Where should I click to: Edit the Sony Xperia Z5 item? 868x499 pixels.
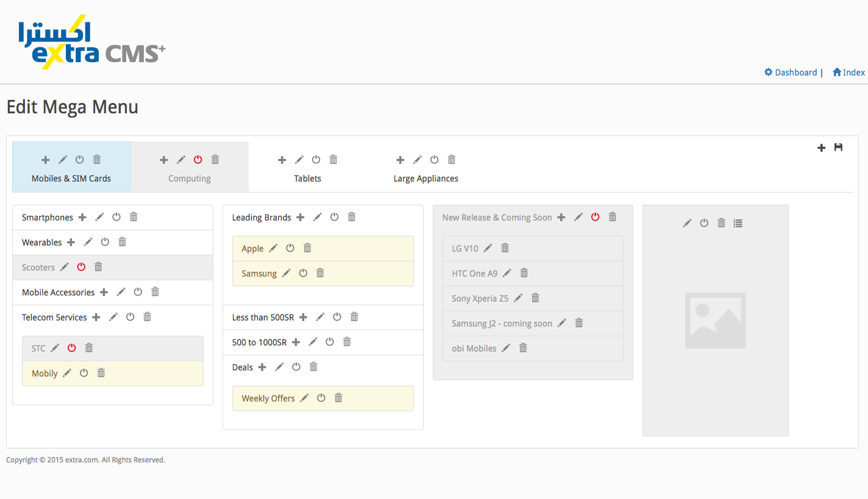pos(519,298)
